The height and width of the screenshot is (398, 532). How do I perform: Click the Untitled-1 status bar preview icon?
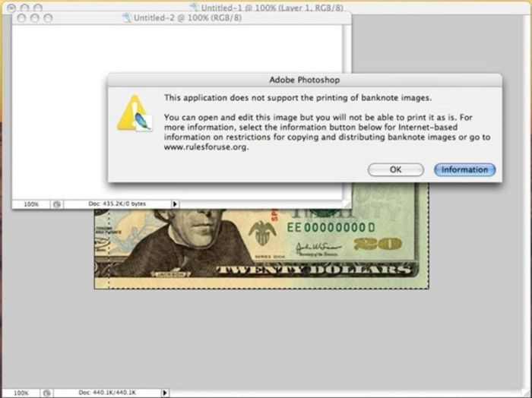(46, 393)
